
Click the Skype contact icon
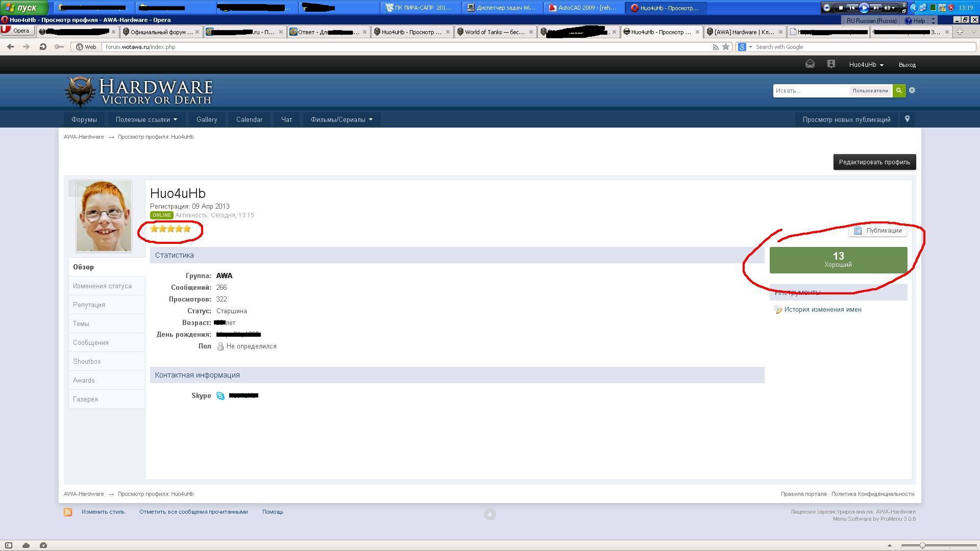pyautogui.click(x=220, y=396)
